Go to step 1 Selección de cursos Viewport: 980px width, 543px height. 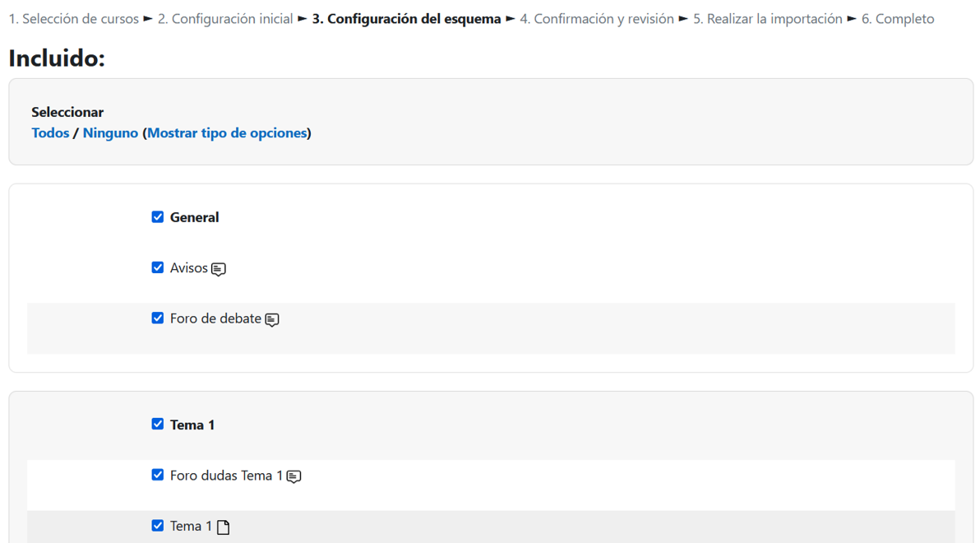(x=74, y=19)
